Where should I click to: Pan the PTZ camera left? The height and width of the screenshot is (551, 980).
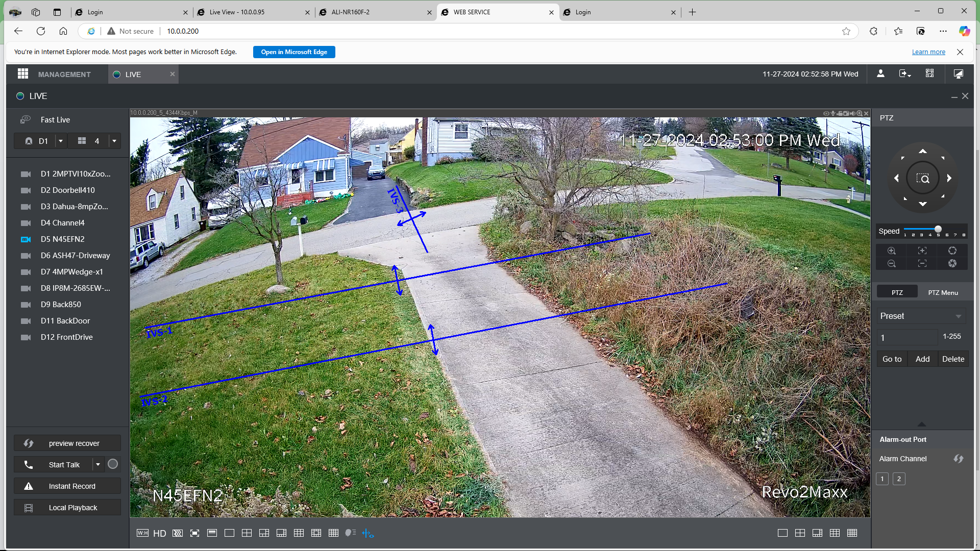(896, 178)
